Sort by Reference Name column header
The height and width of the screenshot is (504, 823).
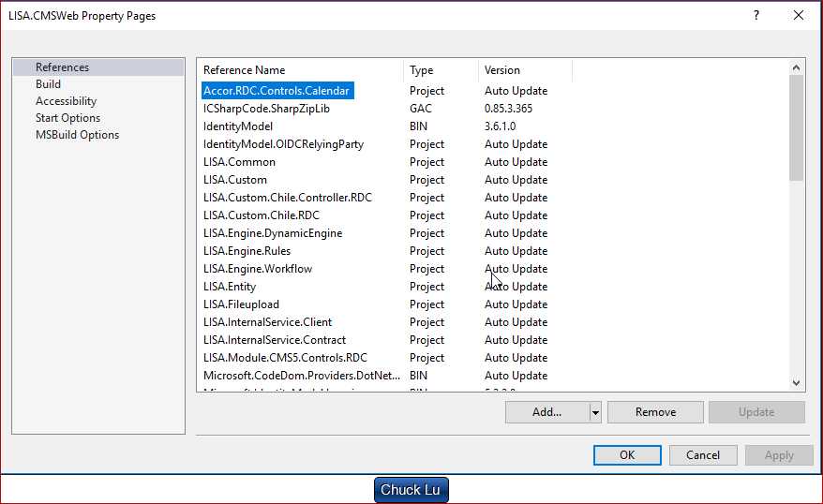tap(244, 70)
